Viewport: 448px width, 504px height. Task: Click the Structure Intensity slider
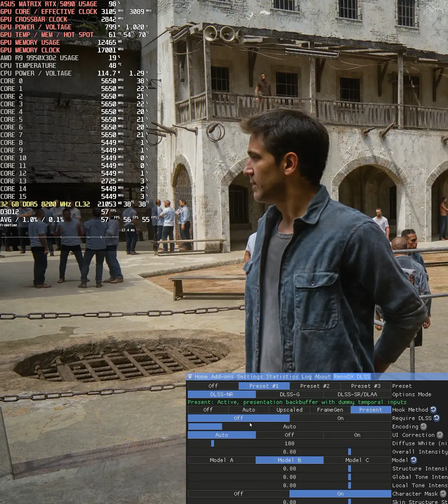(289, 468)
